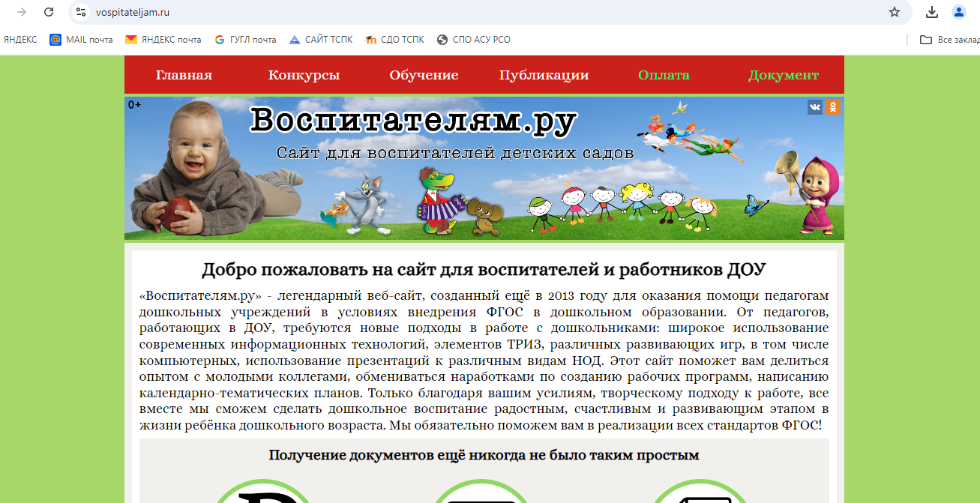Screen dimensions: 980x503
Task: Click the 0+ age rating label
Action: (135, 105)
